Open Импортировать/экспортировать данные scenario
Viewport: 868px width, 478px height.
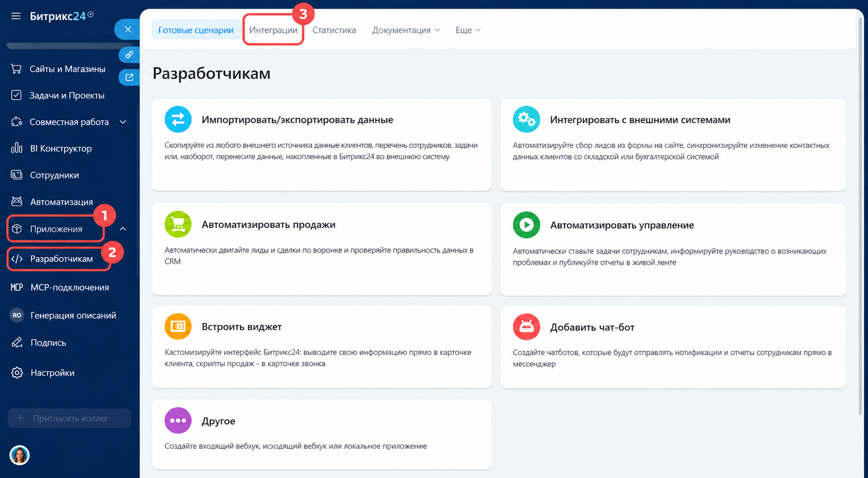pos(298,120)
